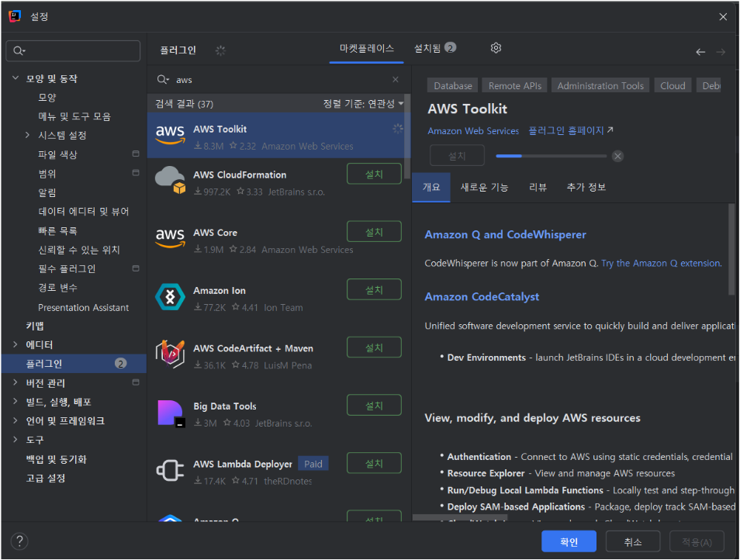This screenshot has height=560, width=740.
Task: Clear the aws search text
Action: [396, 79]
